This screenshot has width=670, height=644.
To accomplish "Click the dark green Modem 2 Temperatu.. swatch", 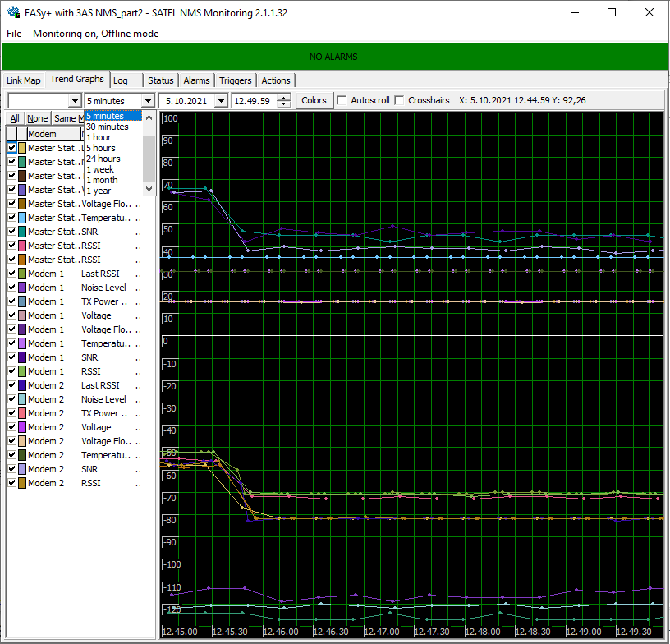I will 22,455.
